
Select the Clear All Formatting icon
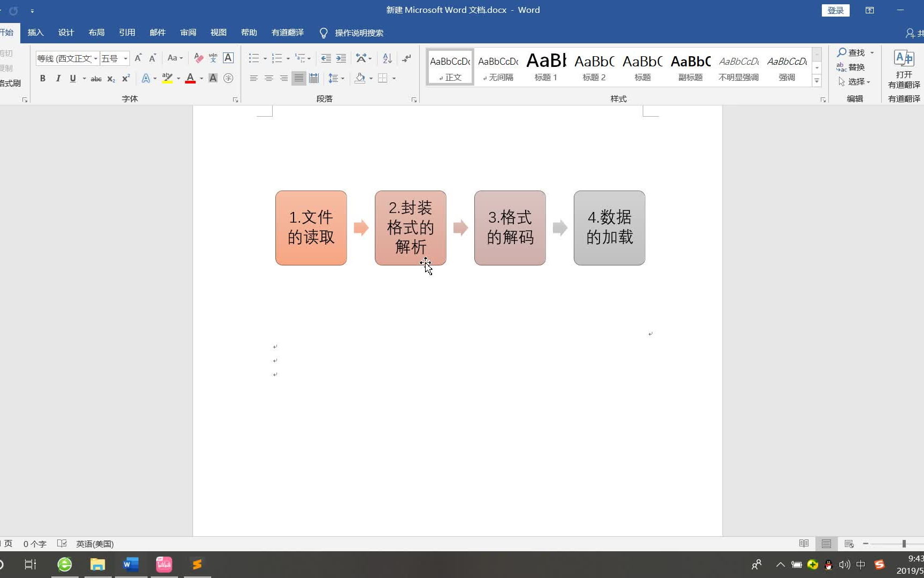pos(198,58)
